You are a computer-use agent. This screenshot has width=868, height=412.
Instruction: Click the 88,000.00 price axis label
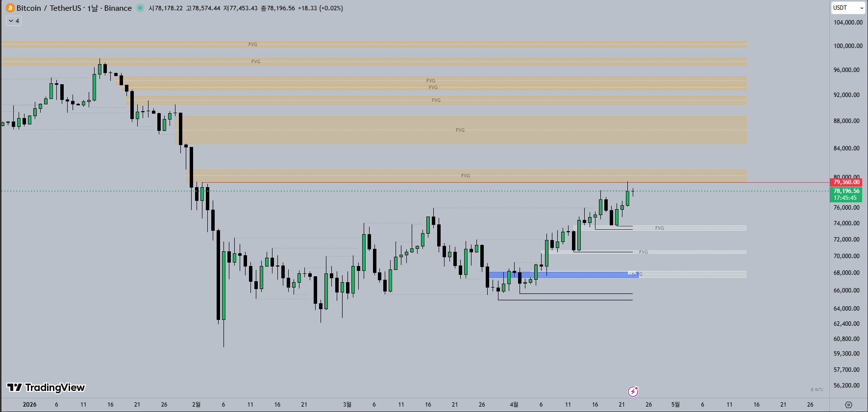(x=846, y=121)
